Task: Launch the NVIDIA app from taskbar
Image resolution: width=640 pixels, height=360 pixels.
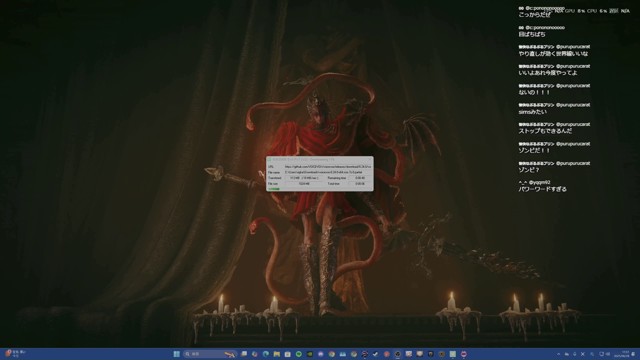Action: click(309, 354)
